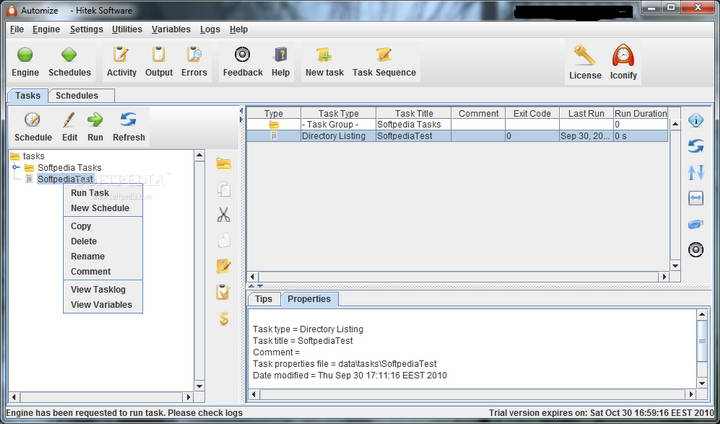Click the License key icon
Image resolution: width=720 pixels, height=424 pixels.
[x=585, y=56]
